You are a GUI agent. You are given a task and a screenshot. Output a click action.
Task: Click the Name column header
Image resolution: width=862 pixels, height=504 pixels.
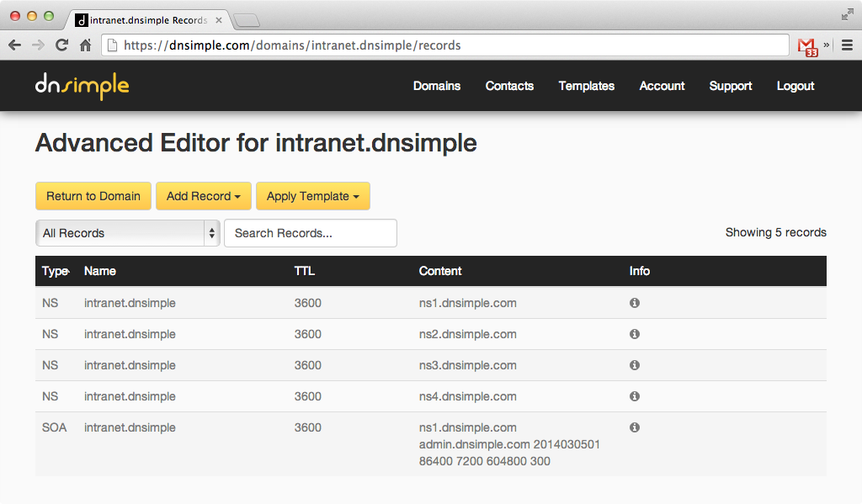100,271
